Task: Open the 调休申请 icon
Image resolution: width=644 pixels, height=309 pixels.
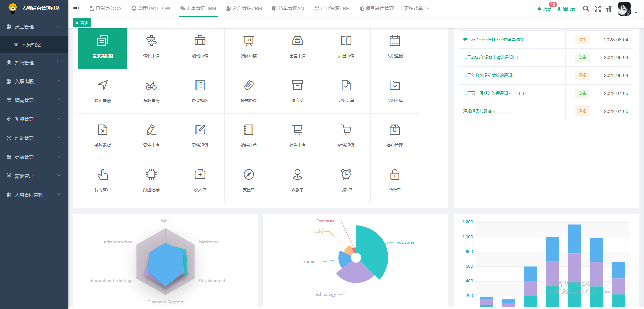Action: point(249,41)
